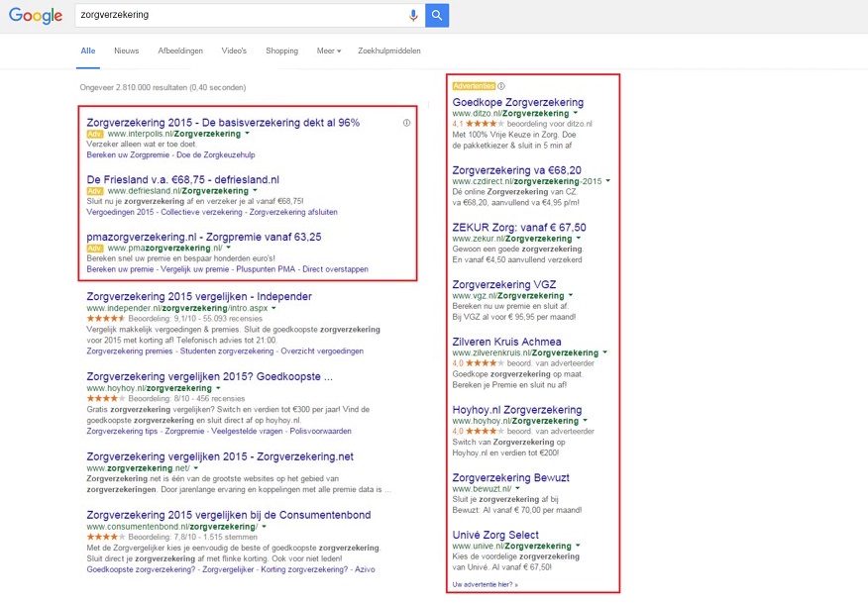Click Zorgverzekering tips sitelink under hoyhoy
Image resolution: width=868 pixels, height=603 pixels.
(x=122, y=431)
